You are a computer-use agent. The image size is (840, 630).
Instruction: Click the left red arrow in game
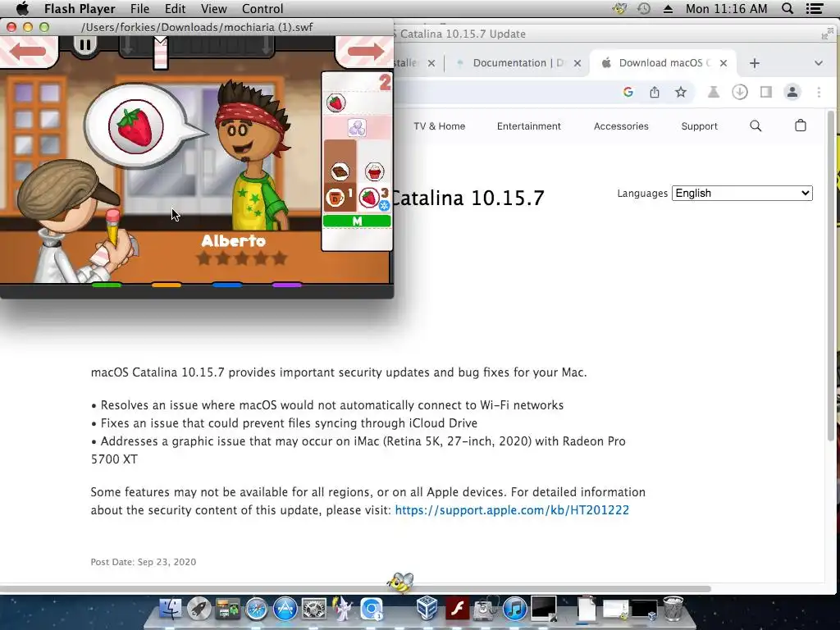pos(28,51)
